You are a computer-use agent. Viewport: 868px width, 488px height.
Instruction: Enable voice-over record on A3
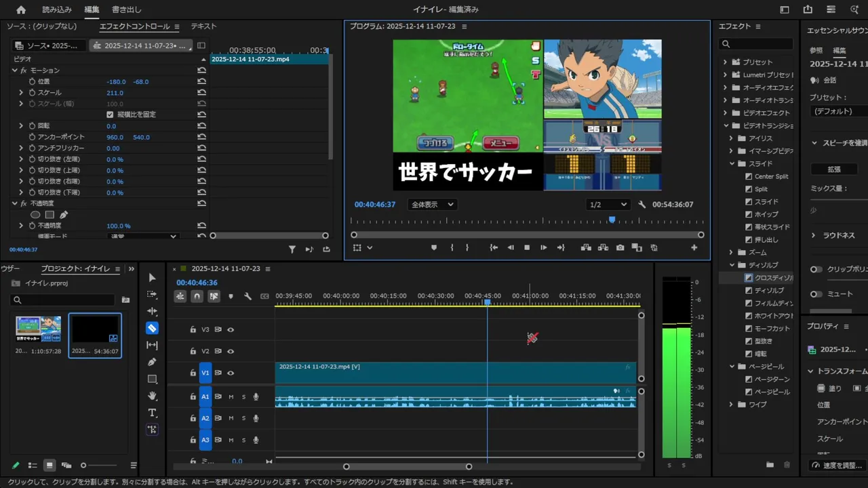[x=256, y=441]
